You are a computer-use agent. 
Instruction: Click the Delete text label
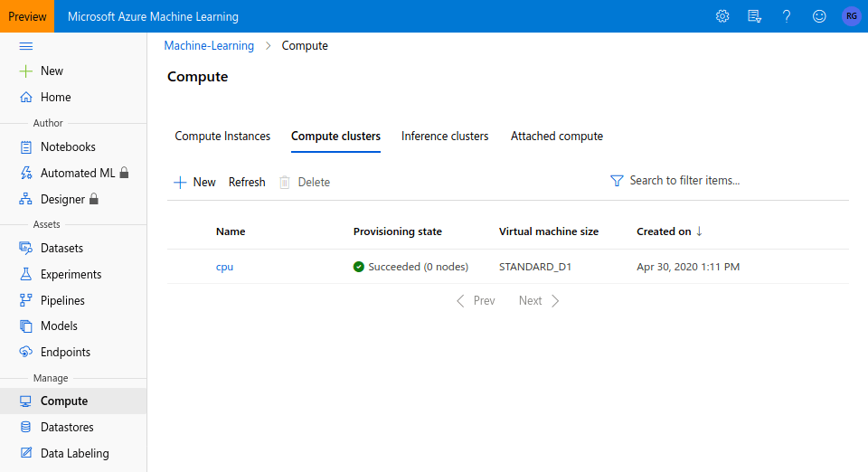pos(314,182)
